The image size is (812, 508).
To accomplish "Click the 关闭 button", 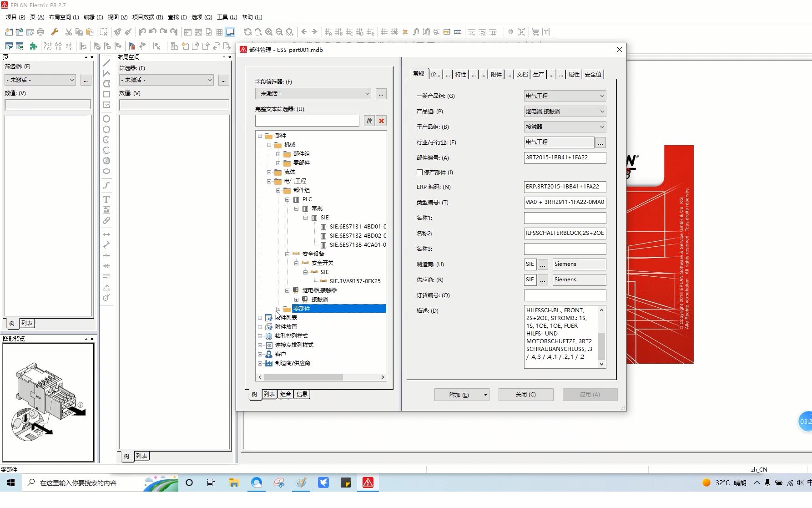I will [x=526, y=395].
